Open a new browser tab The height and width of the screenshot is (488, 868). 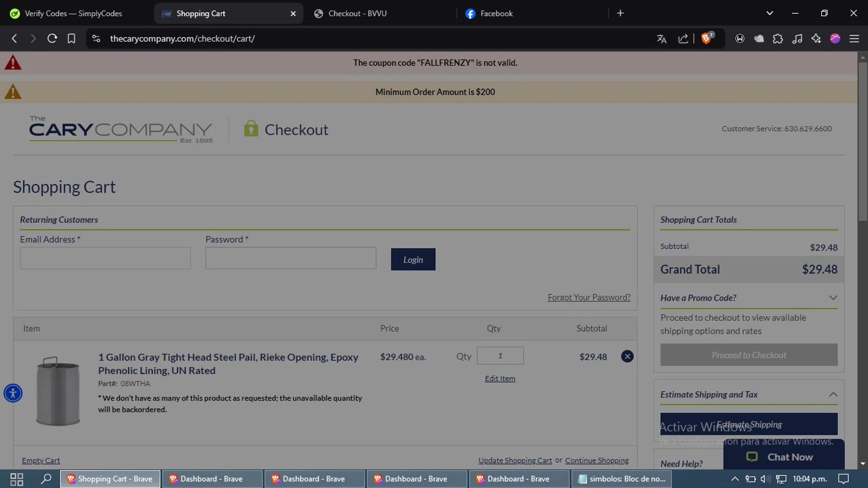[x=620, y=13]
